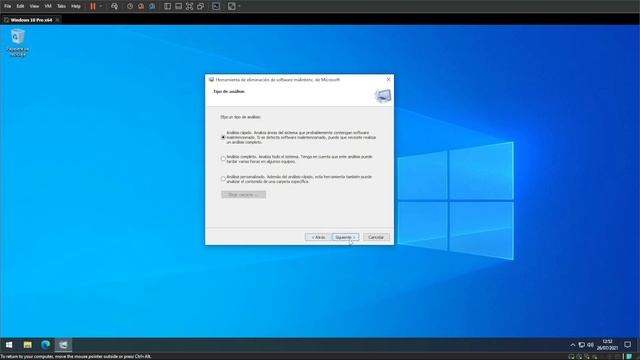Click the volume speaker icon in the tray

coord(590,345)
